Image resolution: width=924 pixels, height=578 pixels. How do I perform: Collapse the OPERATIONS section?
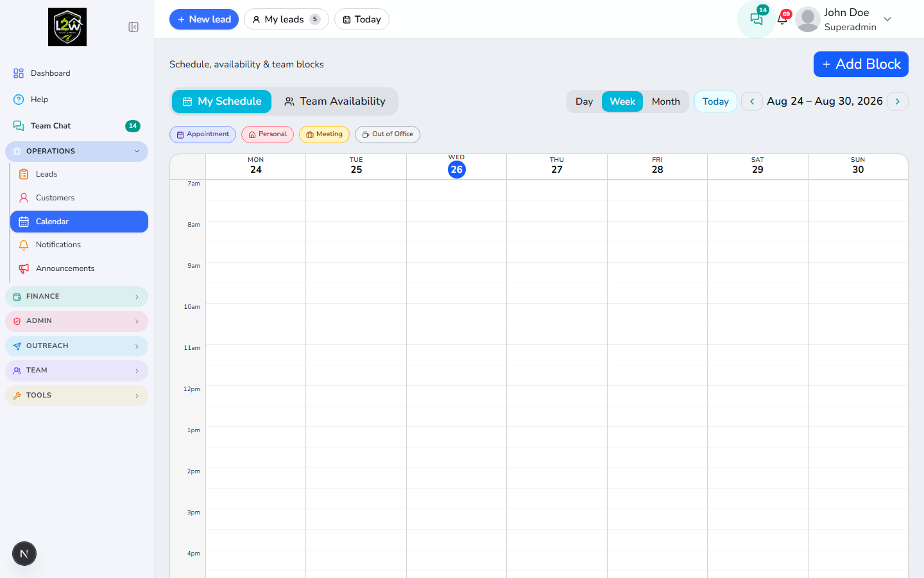[77, 152]
